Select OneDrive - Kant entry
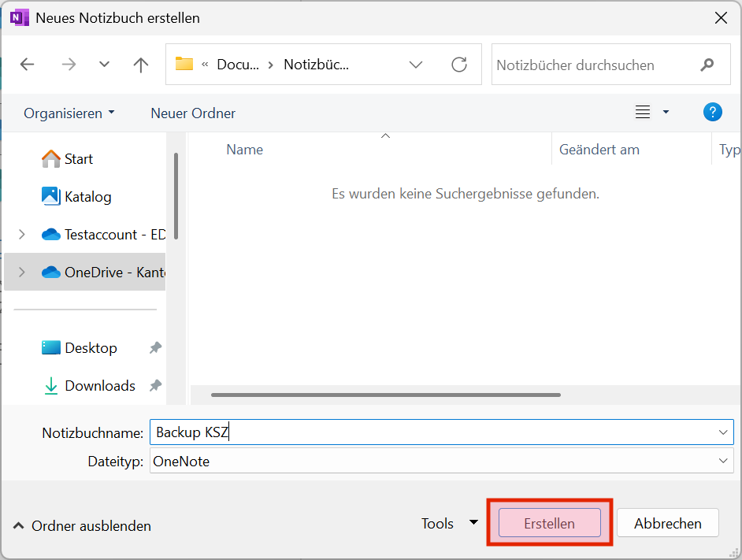742x560 pixels. (x=85, y=273)
